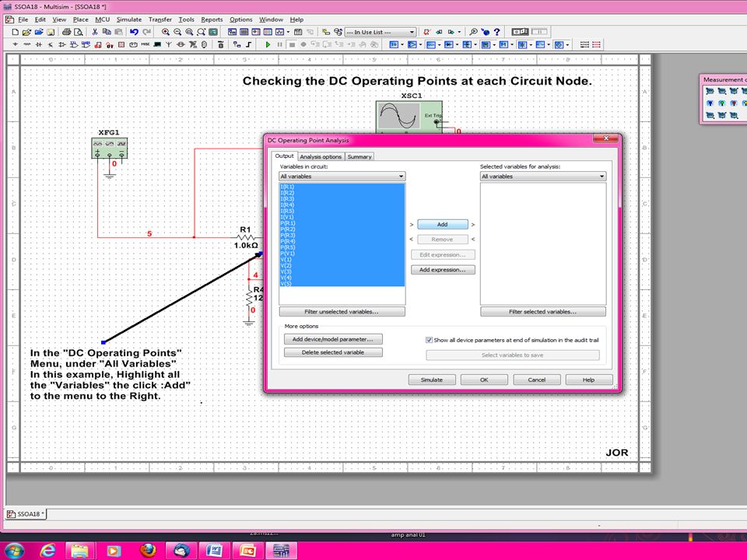
Task: Open the Simulate menu
Action: coord(128,19)
